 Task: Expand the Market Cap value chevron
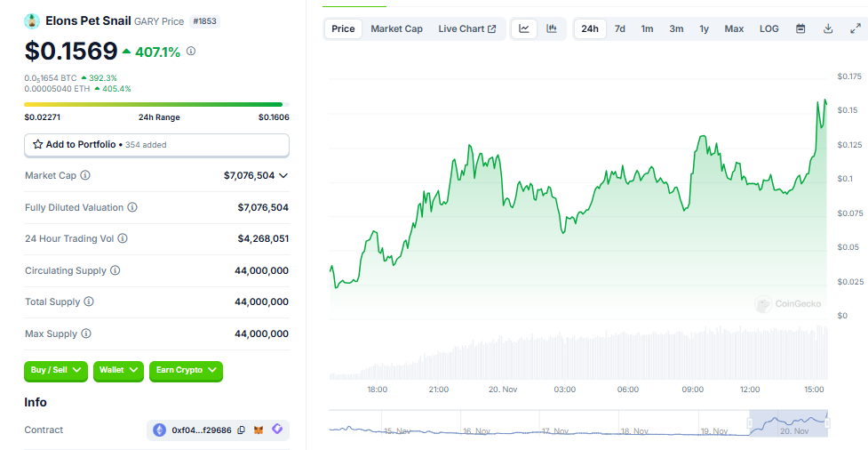point(283,176)
